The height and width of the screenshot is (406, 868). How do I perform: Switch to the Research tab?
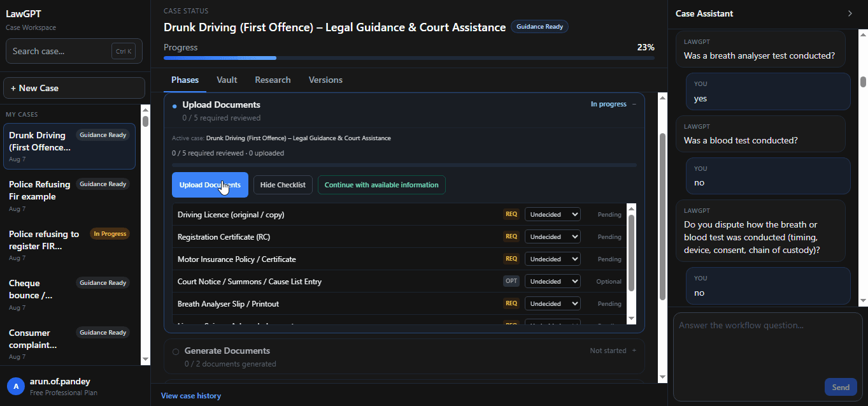tap(273, 80)
